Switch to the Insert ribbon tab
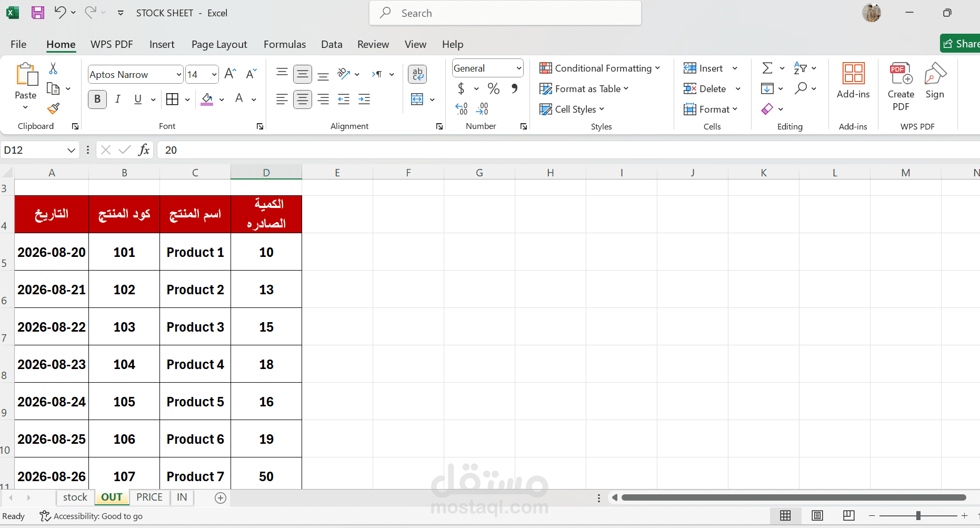The height and width of the screenshot is (528, 980). point(162,44)
